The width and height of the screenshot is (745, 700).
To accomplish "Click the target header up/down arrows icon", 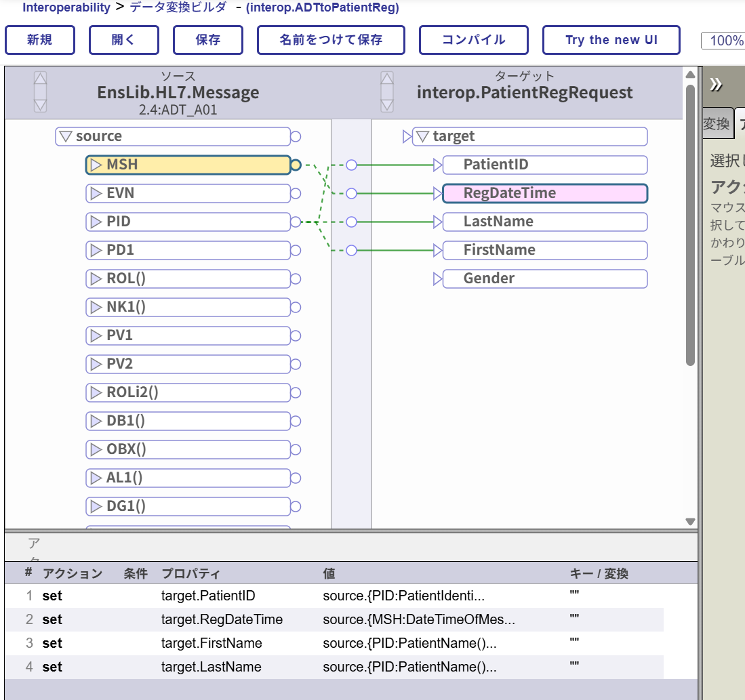I will pos(386,91).
